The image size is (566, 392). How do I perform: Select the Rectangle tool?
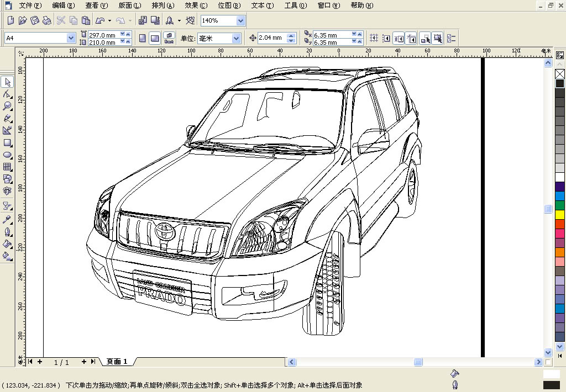(7, 143)
